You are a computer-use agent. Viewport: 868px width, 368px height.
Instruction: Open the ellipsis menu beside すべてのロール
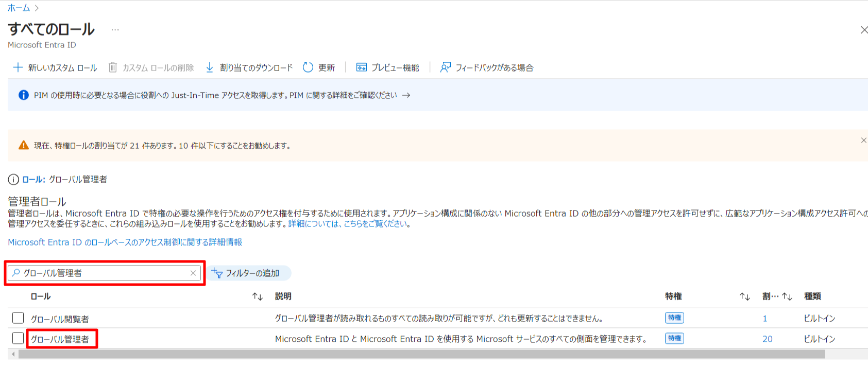click(x=115, y=30)
